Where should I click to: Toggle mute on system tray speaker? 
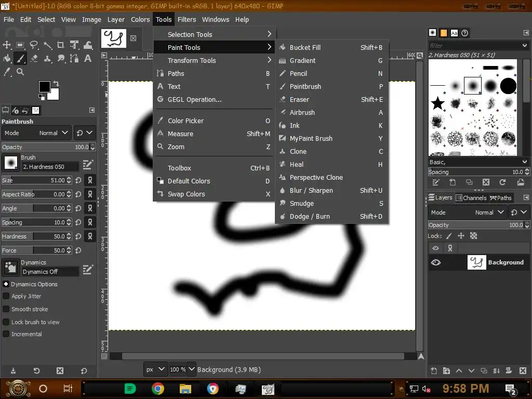426,389
